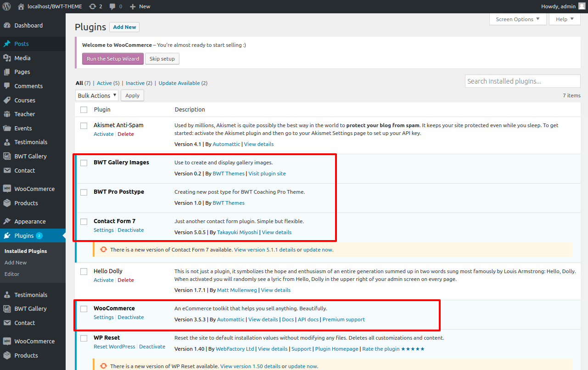This screenshot has width=588, height=370.
Task: Deactivate the Contact Form 7 plugin
Action: click(131, 230)
